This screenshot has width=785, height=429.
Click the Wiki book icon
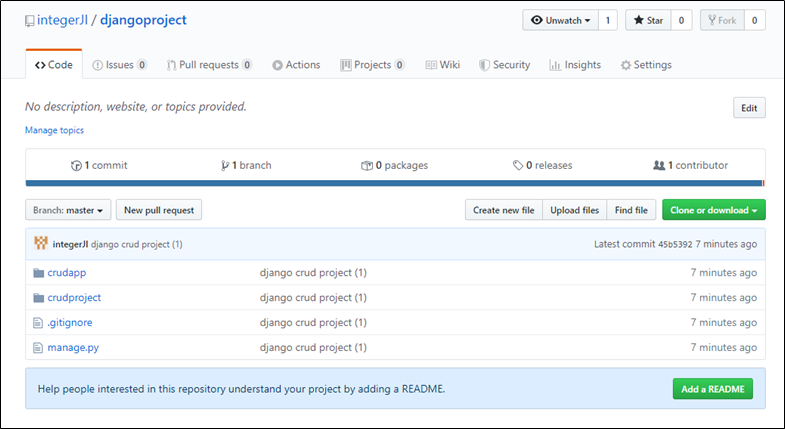pos(431,65)
